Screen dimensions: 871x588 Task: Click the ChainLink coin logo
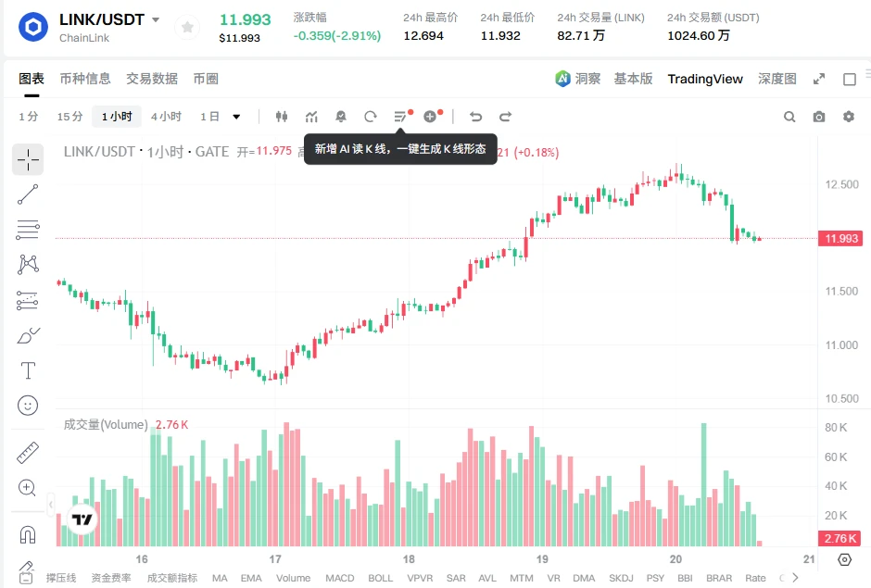point(32,27)
